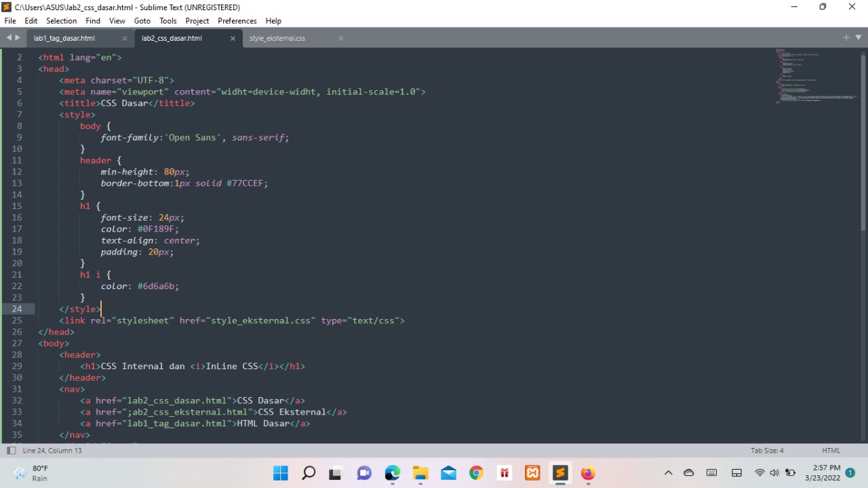Close the lab1_tag_dasar.html tab
The image size is (868, 488).
tap(125, 39)
